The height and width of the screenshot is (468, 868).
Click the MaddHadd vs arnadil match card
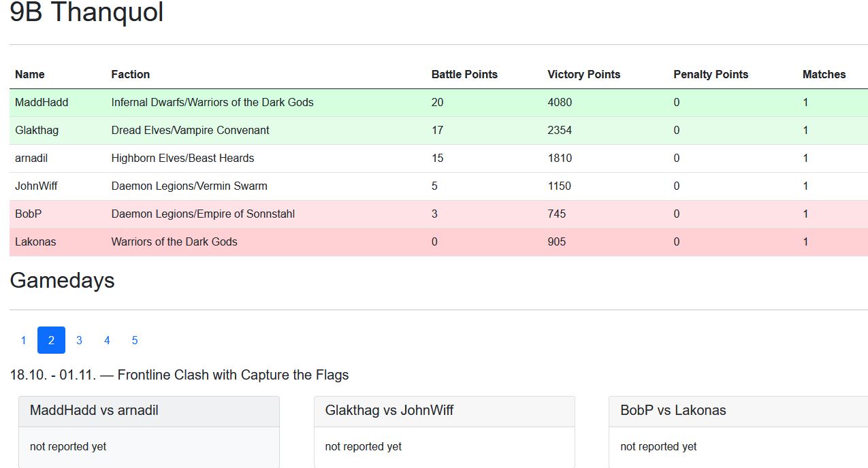[x=148, y=431]
